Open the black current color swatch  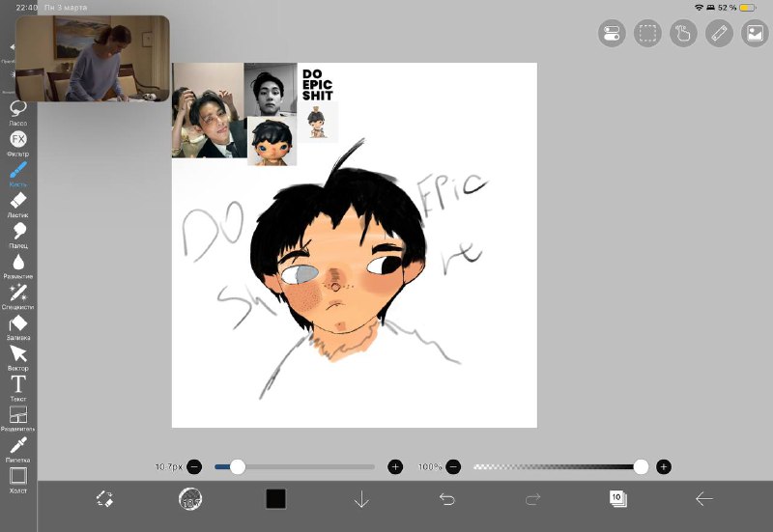276,498
